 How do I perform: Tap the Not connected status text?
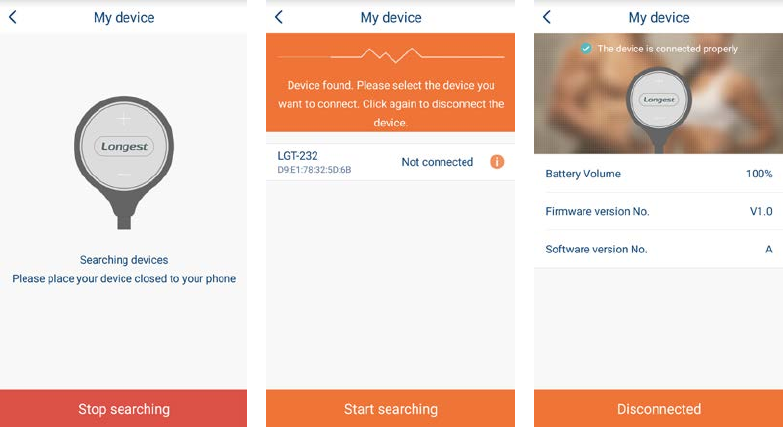point(437,162)
